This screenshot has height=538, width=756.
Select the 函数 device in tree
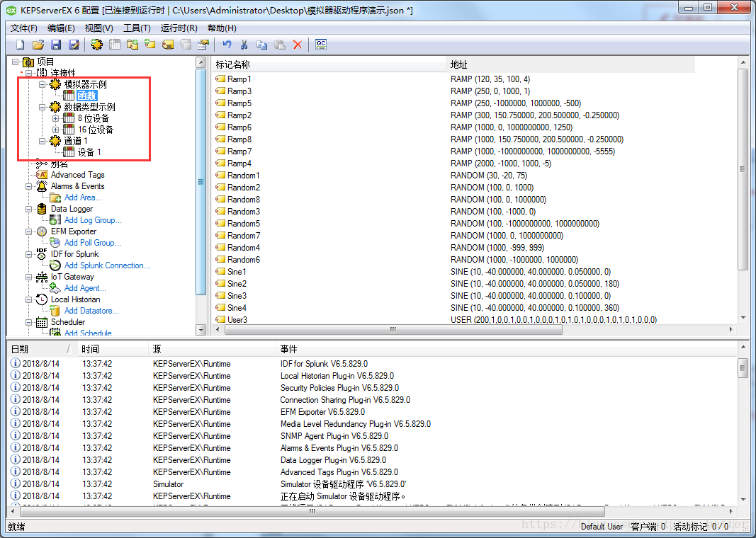(x=87, y=96)
